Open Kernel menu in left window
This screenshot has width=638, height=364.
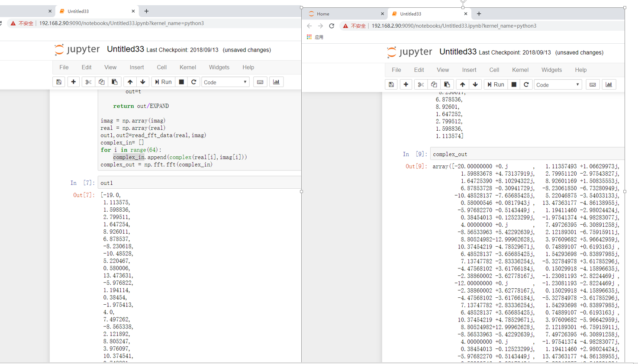[188, 67]
